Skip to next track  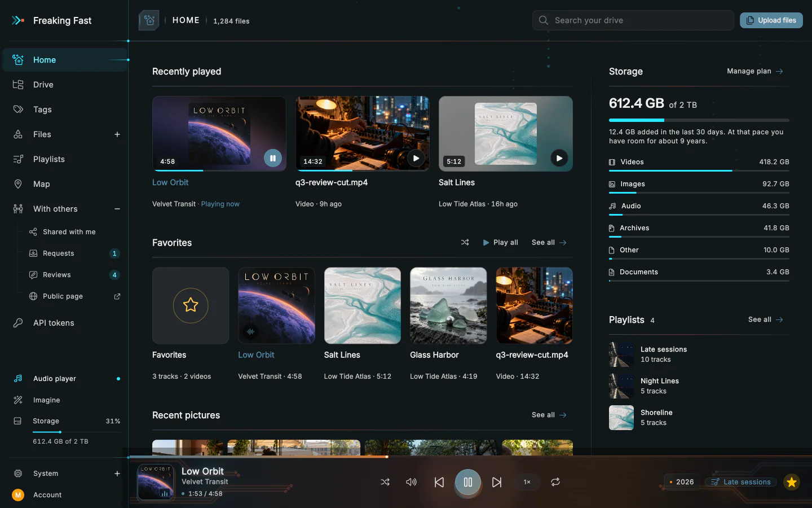tap(497, 482)
